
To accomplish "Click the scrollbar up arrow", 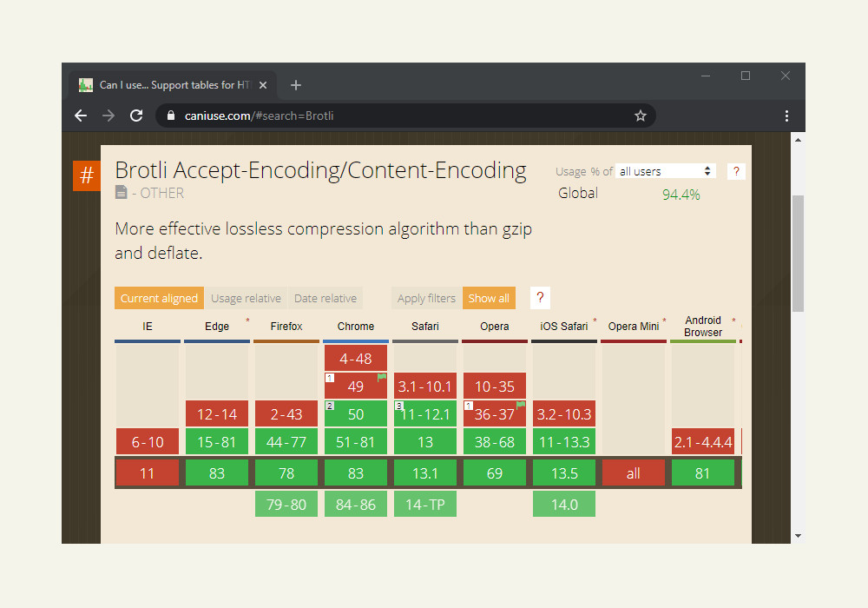I will pyautogui.click(x=798, y=140).
